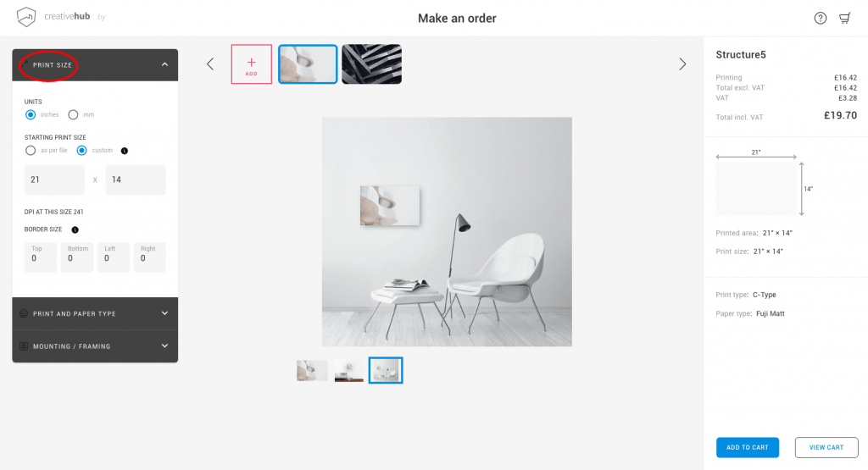868x470 pixels.
Task: Expand the Mounting / Framing section
Action: (95, 346)
